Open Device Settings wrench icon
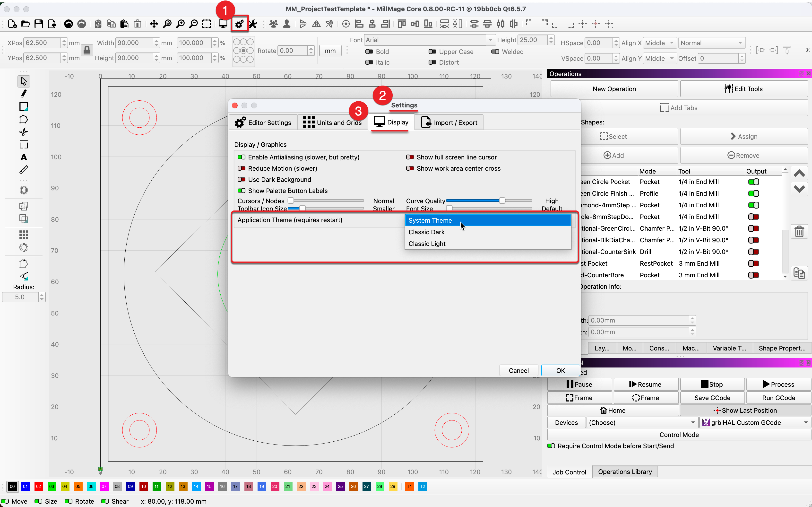 253,24
